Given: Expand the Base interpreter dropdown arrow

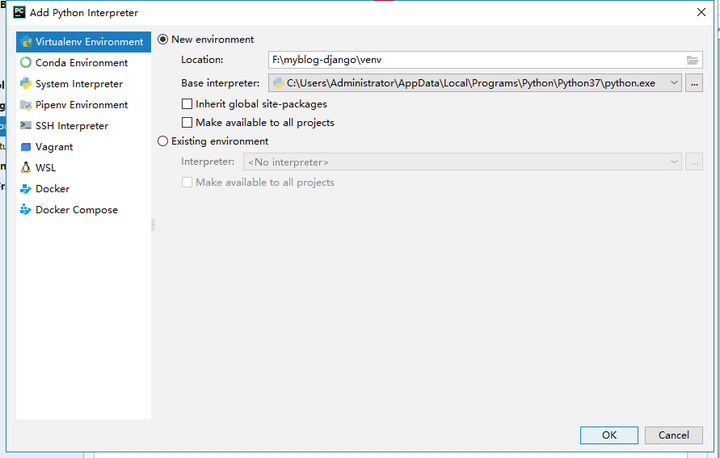Looking at the screenshot, I should (x=674, y=83).
